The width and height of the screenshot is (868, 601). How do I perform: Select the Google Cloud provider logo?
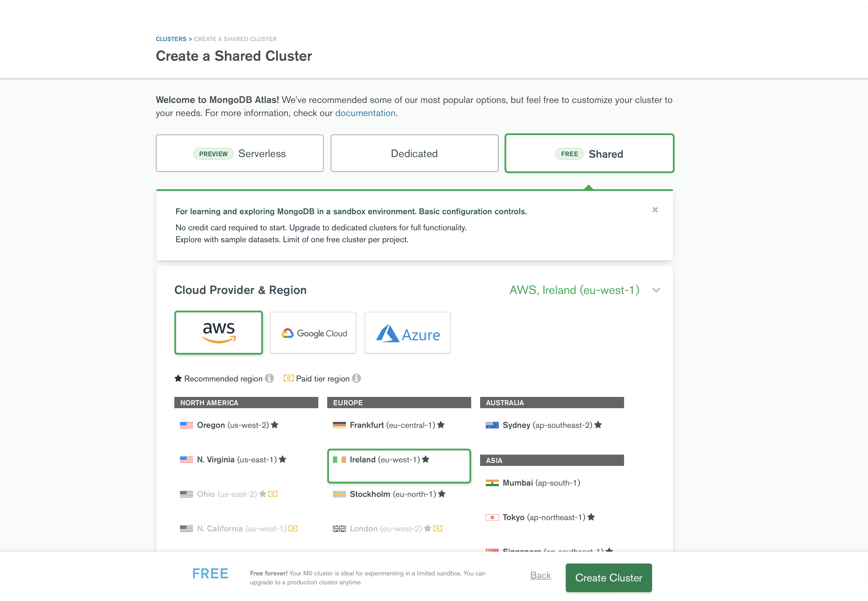click(313, 333)
